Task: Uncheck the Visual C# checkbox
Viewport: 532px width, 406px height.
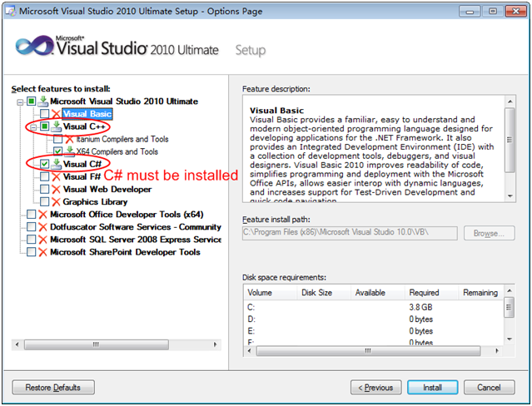Action: (x=44, y=164)
